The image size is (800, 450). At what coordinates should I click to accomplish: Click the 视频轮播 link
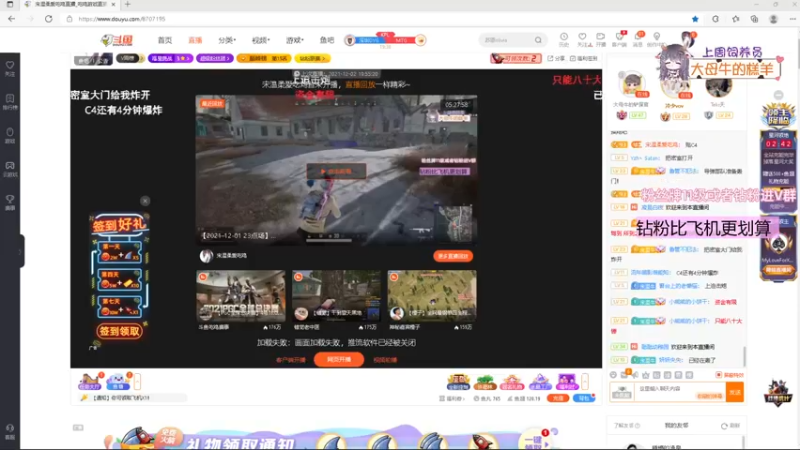click(385, 360)
